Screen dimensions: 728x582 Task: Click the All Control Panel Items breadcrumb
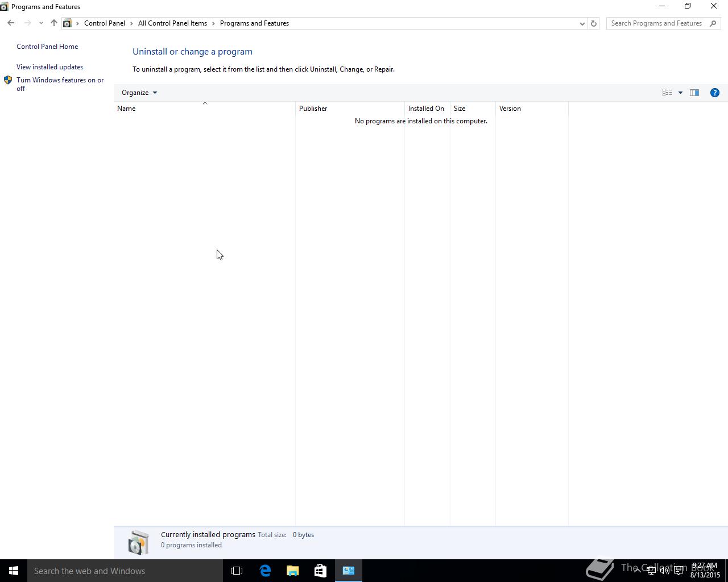(x=172, y=23)
